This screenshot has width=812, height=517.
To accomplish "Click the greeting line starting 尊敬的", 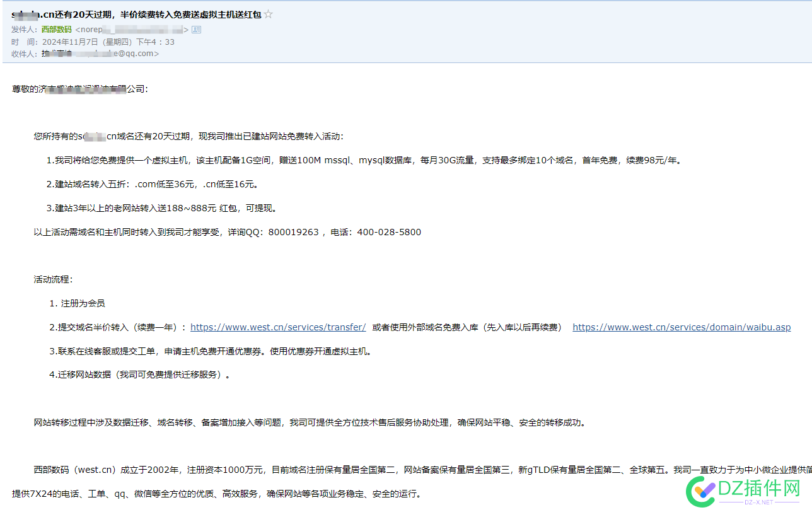I will pos(80,89).
